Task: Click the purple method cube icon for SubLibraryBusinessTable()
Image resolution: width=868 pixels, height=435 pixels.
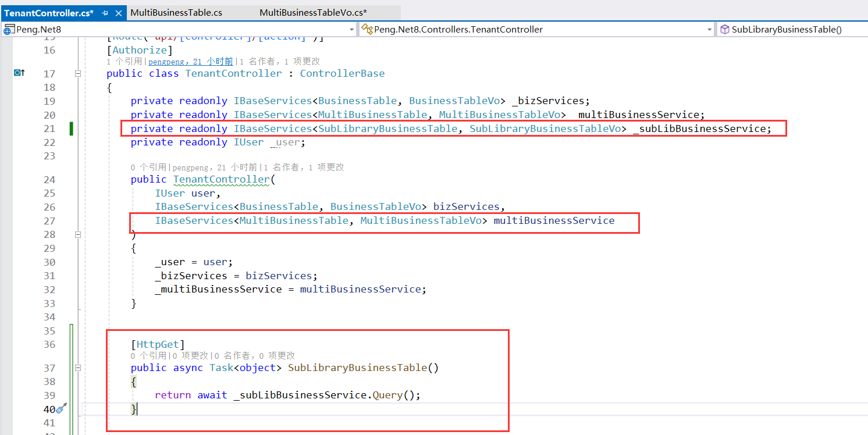Action: pos(724,29)
